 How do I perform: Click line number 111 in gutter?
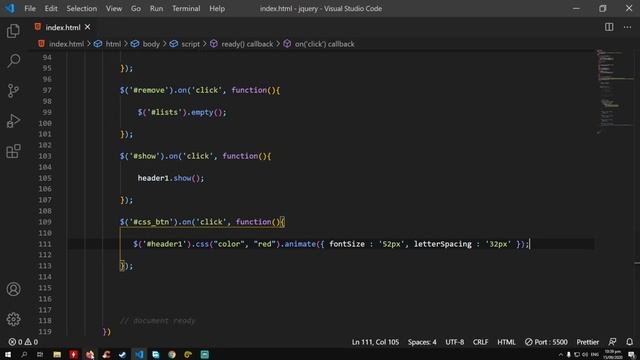tap(45, 244)
